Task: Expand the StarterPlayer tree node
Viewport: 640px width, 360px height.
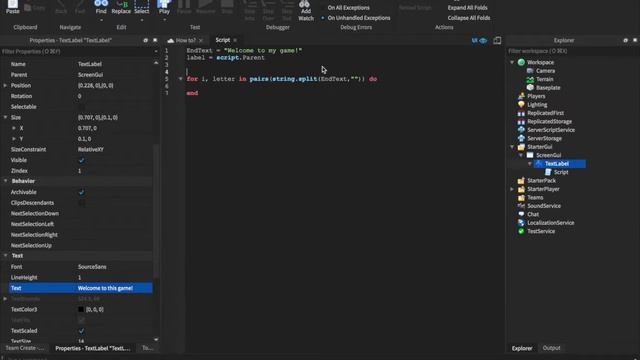Action: 512,189
